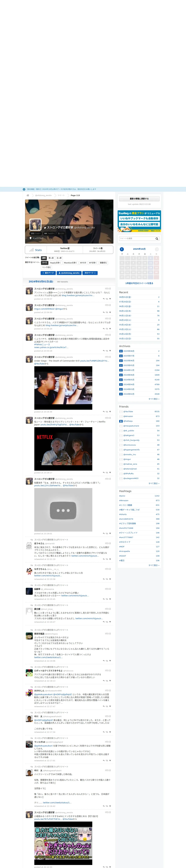Open the #pixiv hashtag link
The height and width of the screenshot is (868, 186).
(122, 496)
